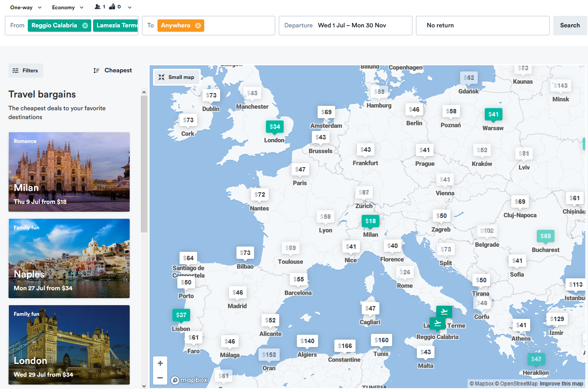Remove the Reggio Calabria origin chip
This screenshot has width=588, height=389.
tap(85, 26)
